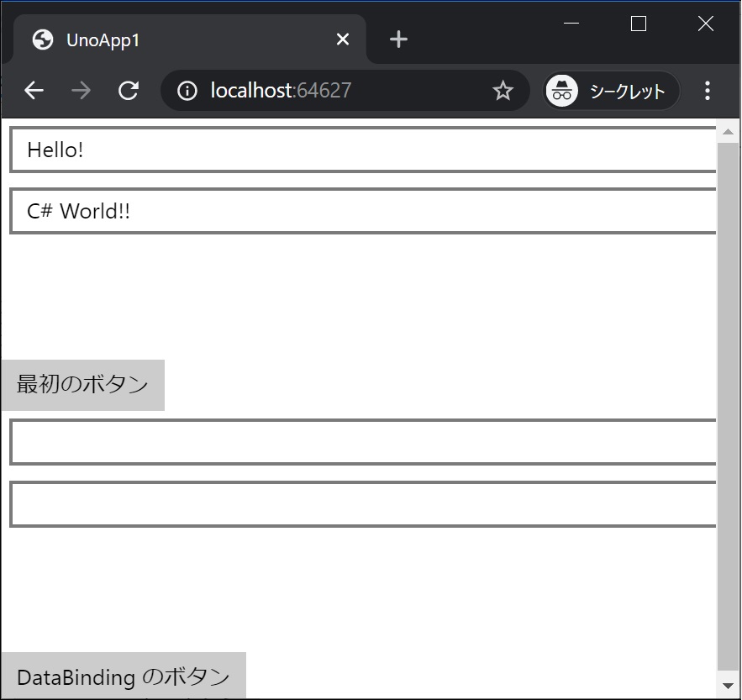Close the browser window
The width and height of the screenshot is (742, 700).
(x=706, y=24)
